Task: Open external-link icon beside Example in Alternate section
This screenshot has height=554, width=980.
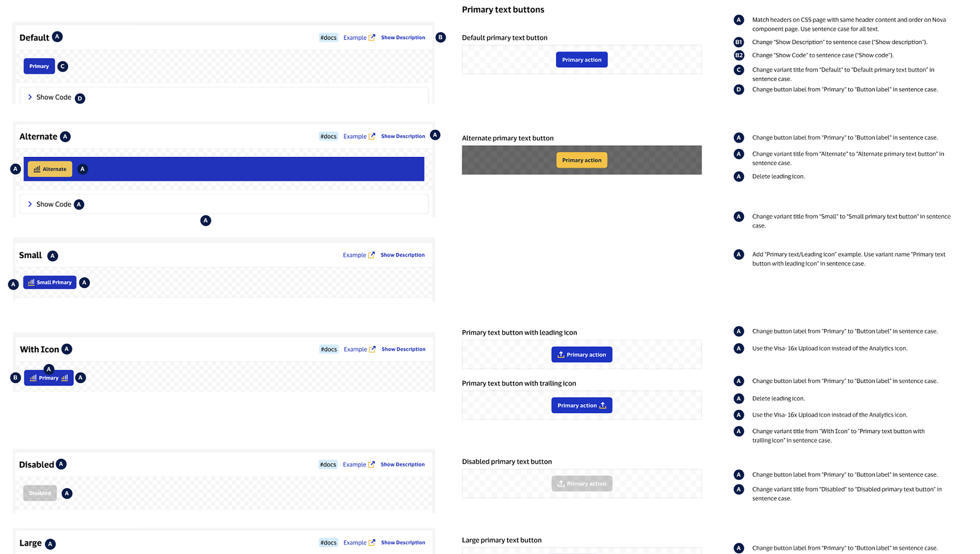Action: pyautogui.click(x=372, y=136)
